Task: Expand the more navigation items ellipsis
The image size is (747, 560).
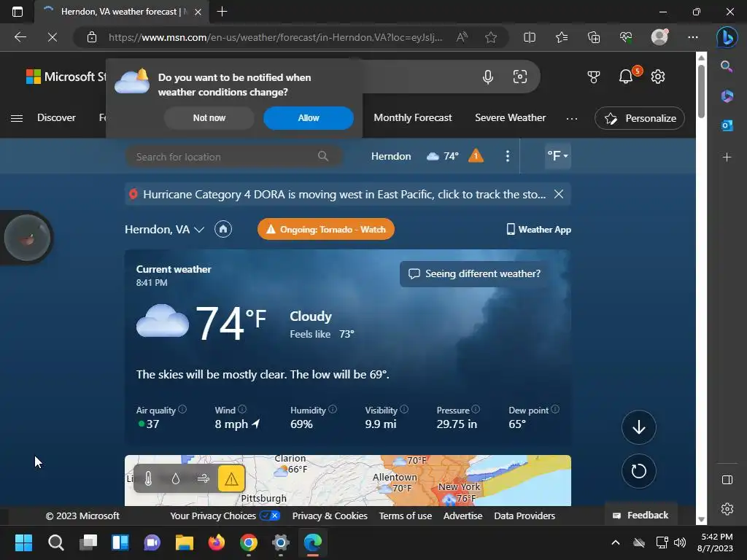Action: coord(572,118)
